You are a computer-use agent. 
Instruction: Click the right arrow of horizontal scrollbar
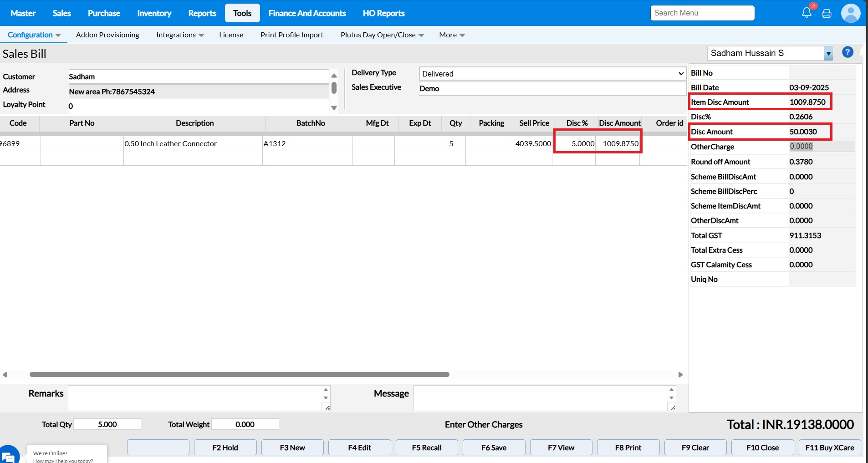click(x=680, y=375)
